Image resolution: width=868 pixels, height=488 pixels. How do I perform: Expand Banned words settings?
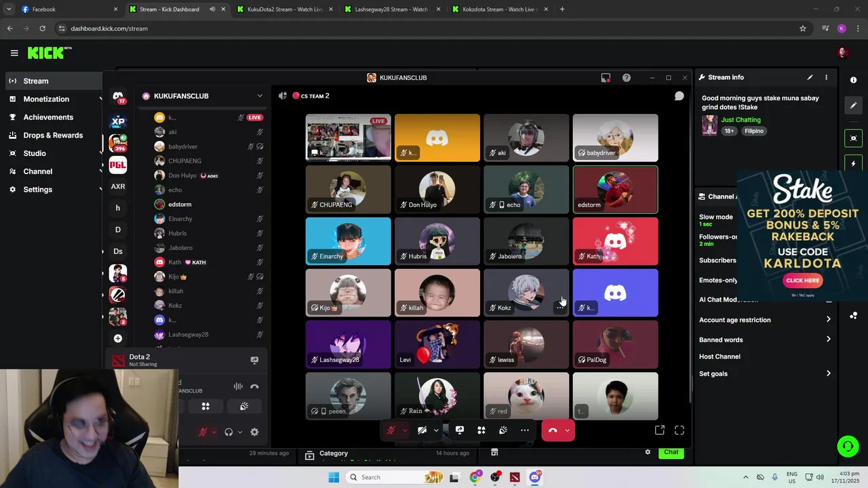pyautogui.click(x=765, y=340)
